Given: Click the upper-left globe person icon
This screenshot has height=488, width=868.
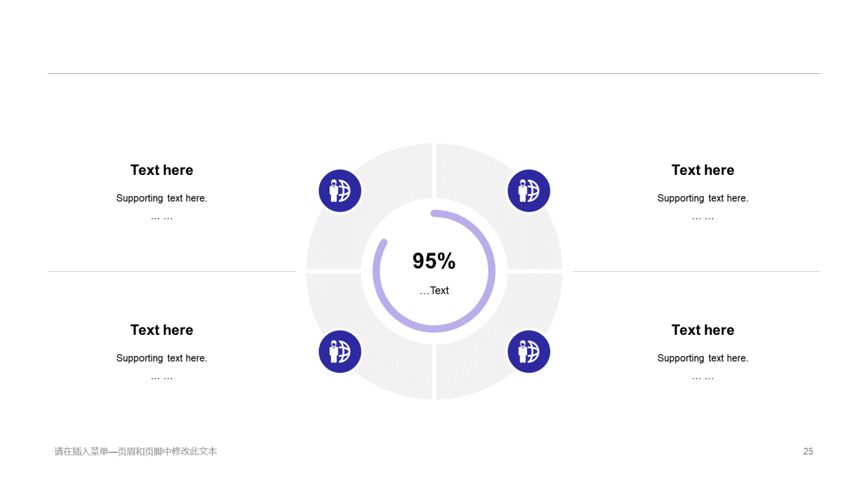Looking at the screenshot, I should pyautogui.click(x=340, y=191).
